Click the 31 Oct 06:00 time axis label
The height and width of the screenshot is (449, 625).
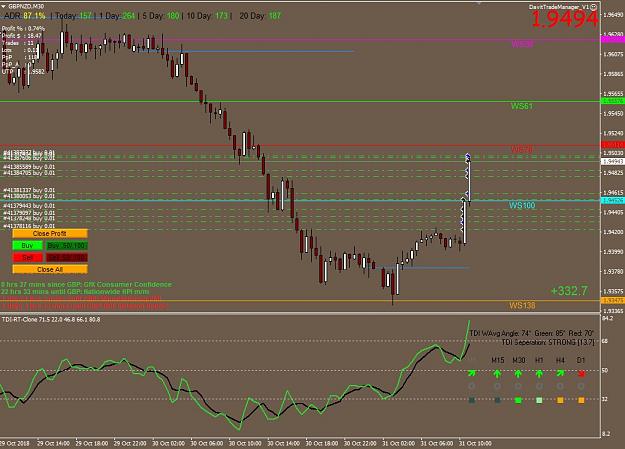436,443
